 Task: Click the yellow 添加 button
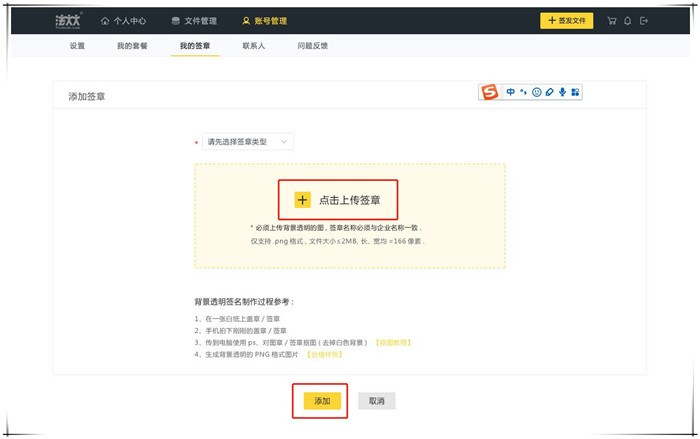[321, 401]
